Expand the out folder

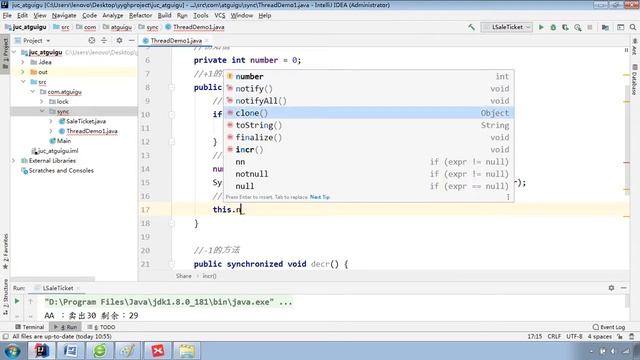(23, 72)
